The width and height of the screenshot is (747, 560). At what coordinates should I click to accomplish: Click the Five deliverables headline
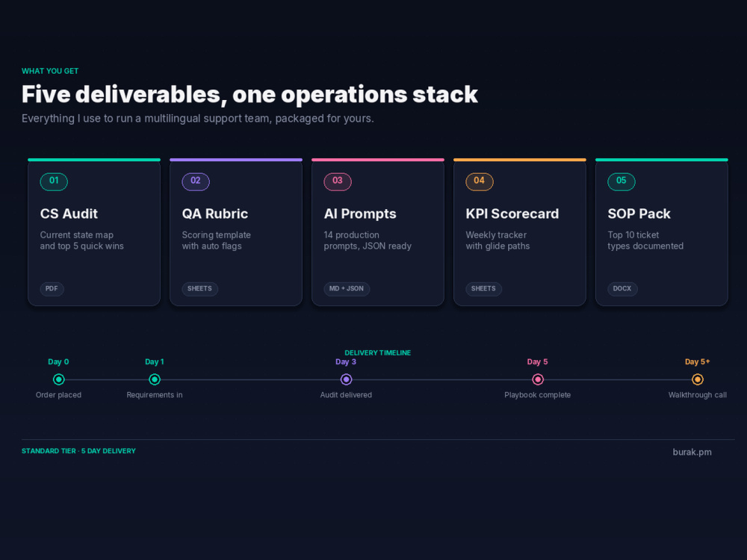tap(249, 94)
